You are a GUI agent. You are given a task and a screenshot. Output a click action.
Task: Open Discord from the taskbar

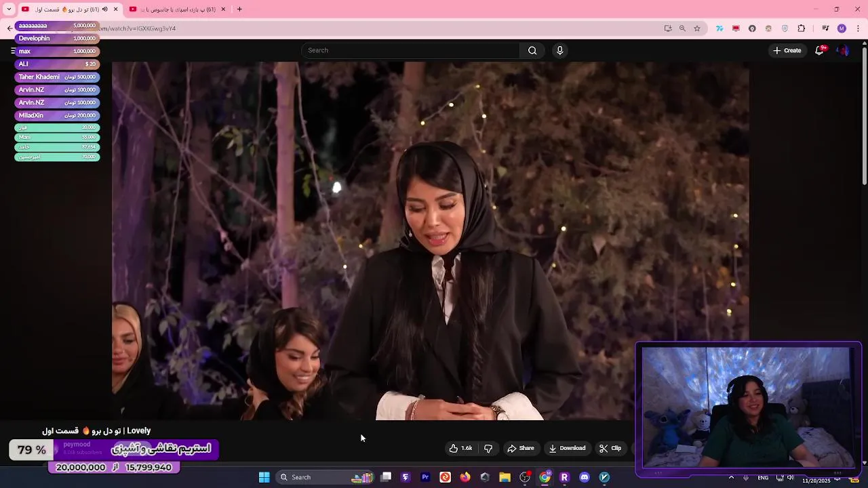point(585,477)
